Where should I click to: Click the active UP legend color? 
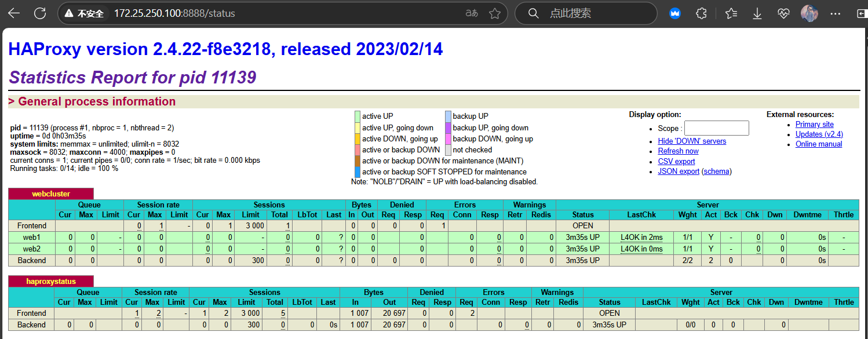358,116
